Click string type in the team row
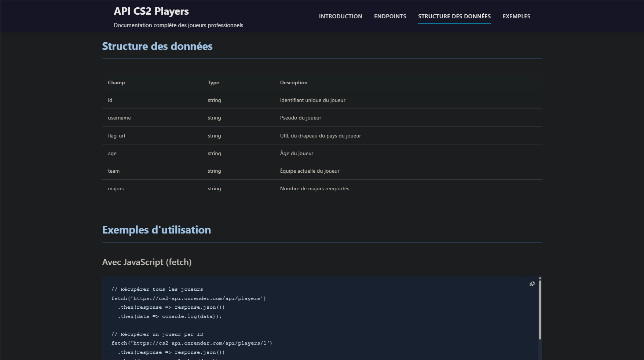The width and height of the screenshot is (644, 360). point(214,171)
